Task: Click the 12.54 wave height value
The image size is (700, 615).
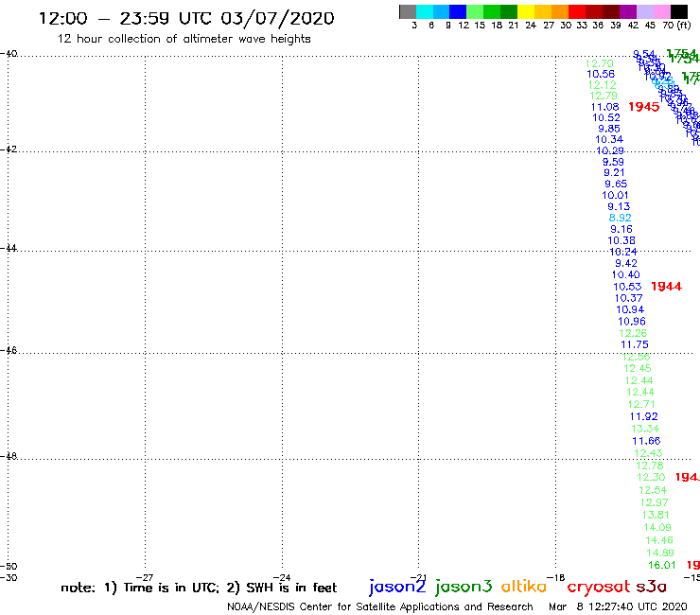Action: [653, 490]
